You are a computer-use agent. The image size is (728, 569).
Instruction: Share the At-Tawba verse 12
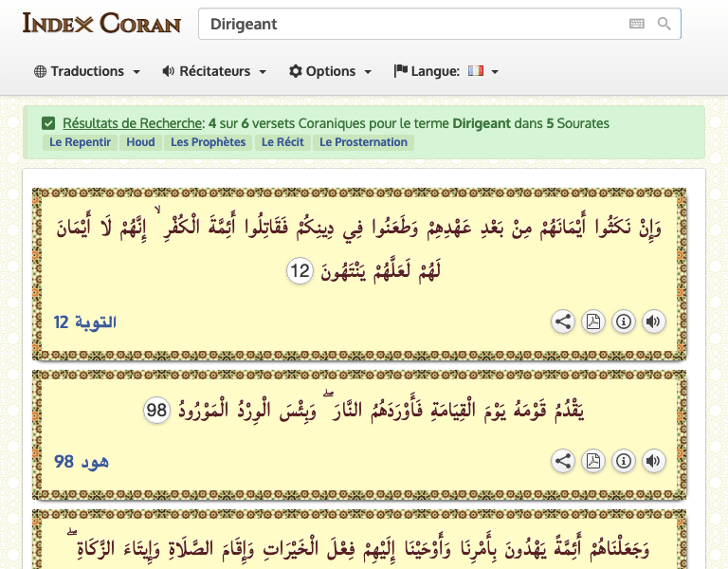coord(563,321)
